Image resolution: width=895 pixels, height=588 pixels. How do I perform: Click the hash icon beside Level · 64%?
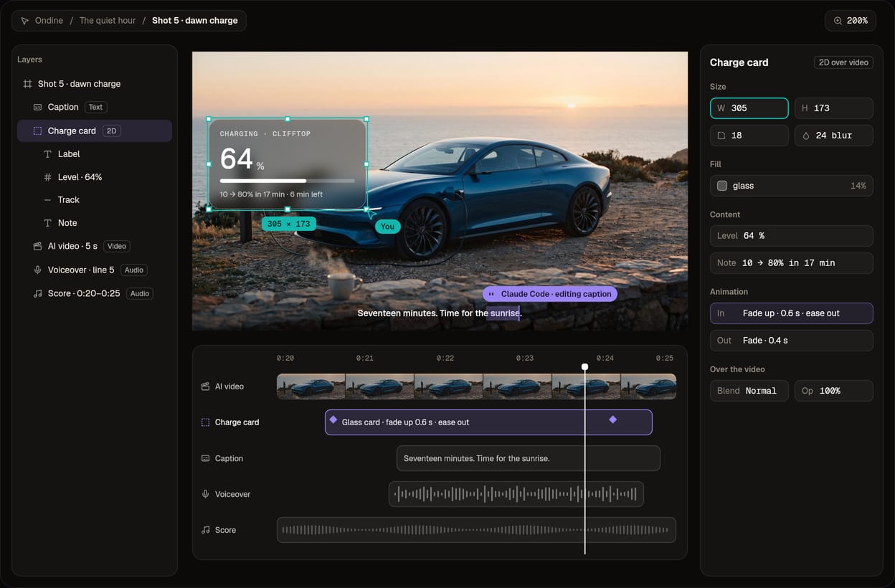tap(48, 177)
